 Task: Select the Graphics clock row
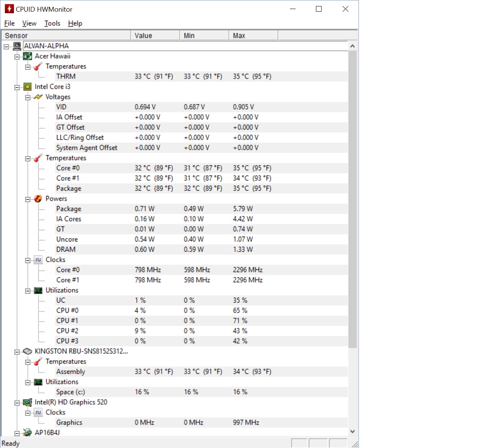(201, 422)
